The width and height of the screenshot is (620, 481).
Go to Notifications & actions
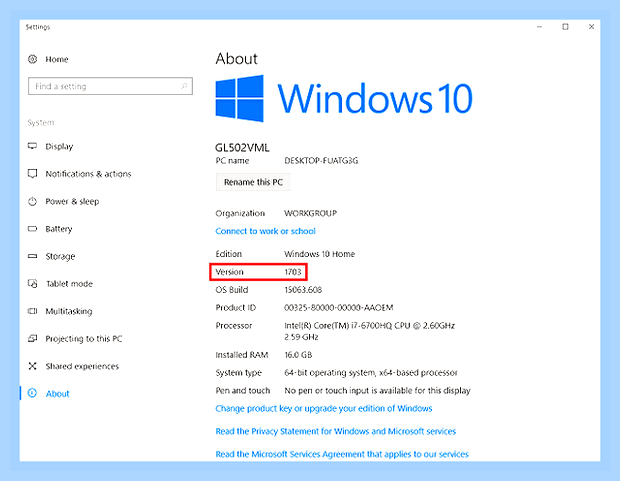[88, 174]
